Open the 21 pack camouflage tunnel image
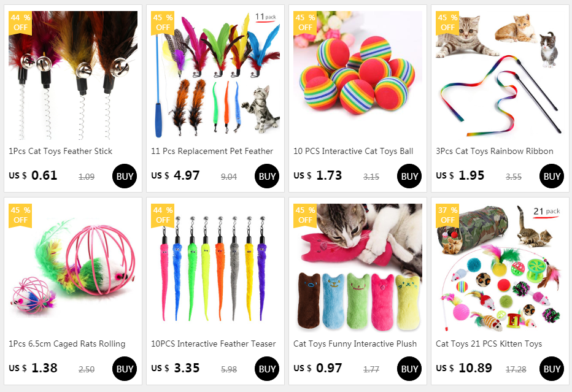 click(500, 267)
